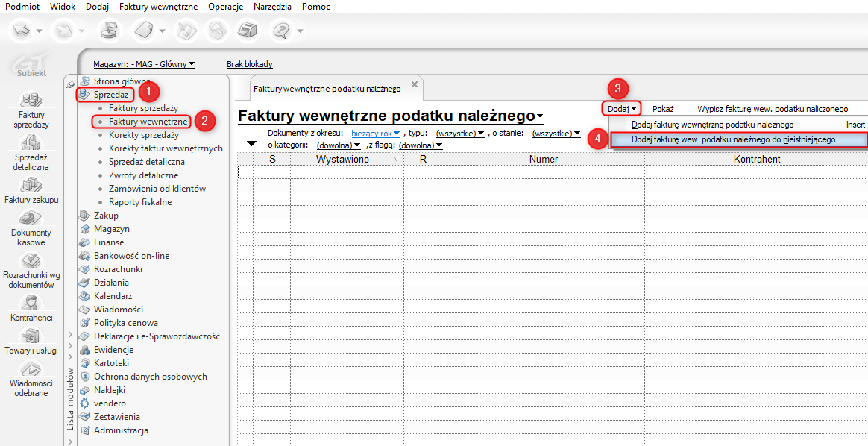
Task: Open dropdown arrow beside help icon
Action: click(x=301, y=31)
